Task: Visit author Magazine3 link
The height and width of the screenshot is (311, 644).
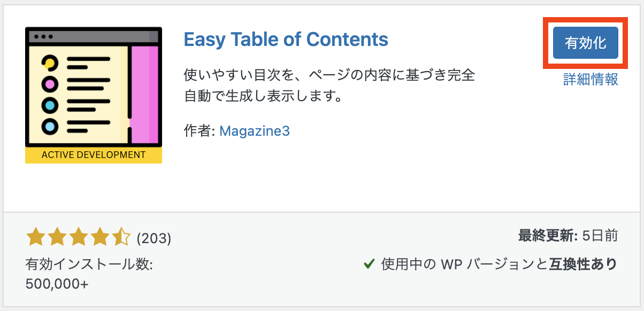Action: click(255, 131)
